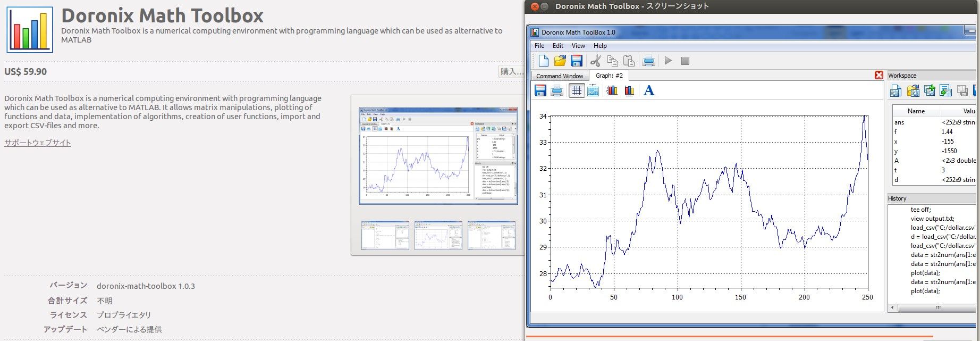The height and width of the screenshot is (341, 980).
Task: Click the greyed-out Workspace save icon
Action: tap(962, 90)
